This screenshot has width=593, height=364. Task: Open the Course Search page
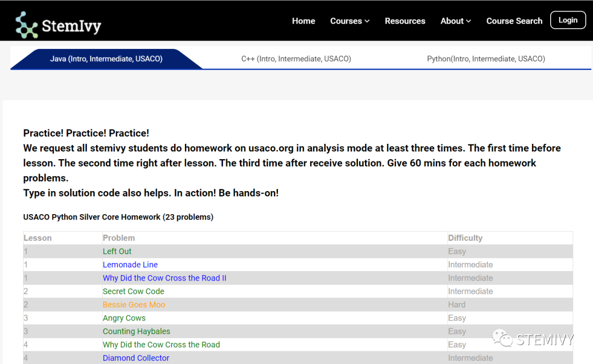(514, 21)
